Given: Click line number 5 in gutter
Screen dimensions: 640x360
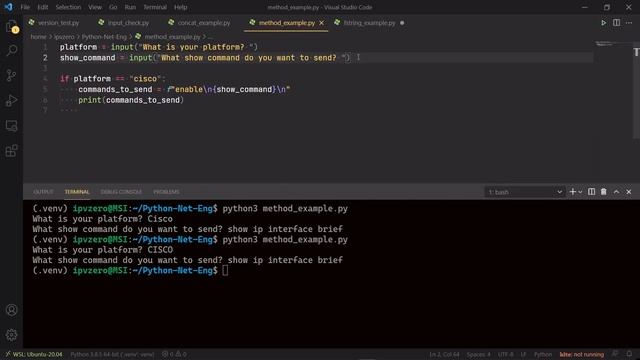Looking at the screenshot, I should click(45, 89).
